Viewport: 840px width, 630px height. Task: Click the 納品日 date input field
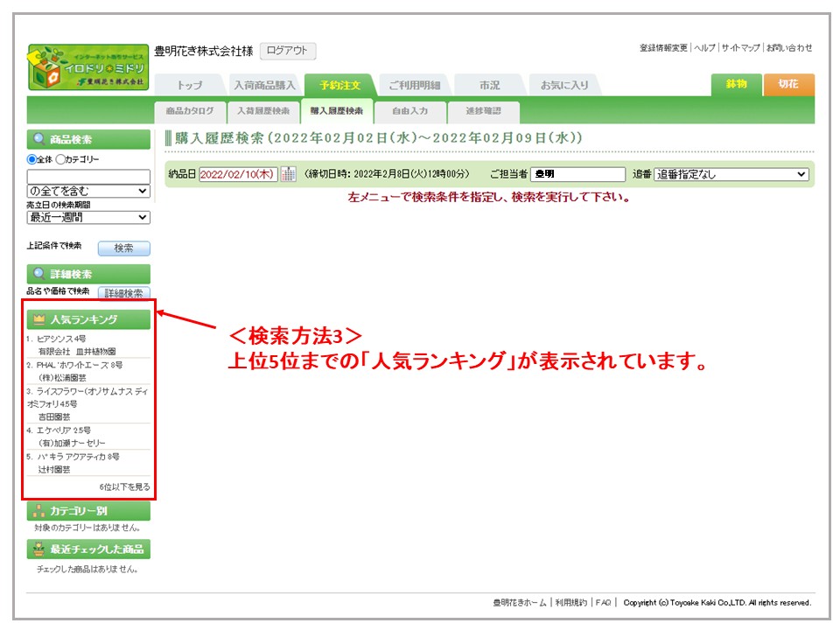tap(238, 174)
